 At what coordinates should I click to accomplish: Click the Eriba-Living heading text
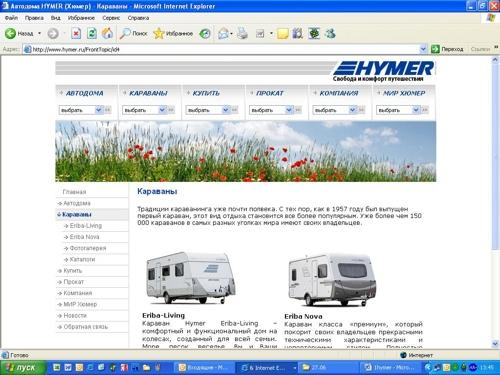[x=163, y=315]
